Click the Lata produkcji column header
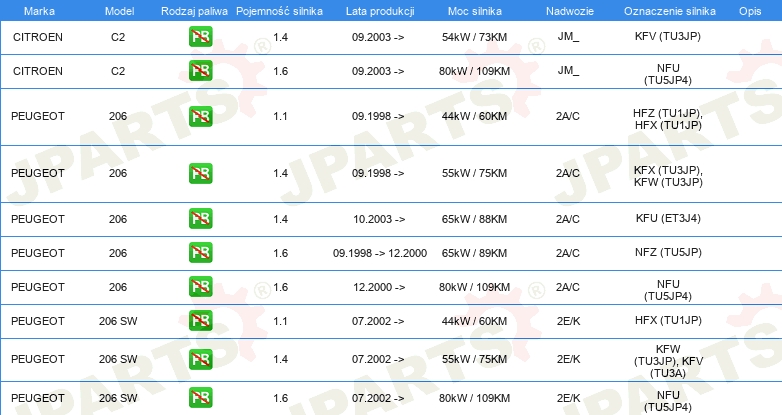This screenshot has width=782, height=415. pos(380,11)
